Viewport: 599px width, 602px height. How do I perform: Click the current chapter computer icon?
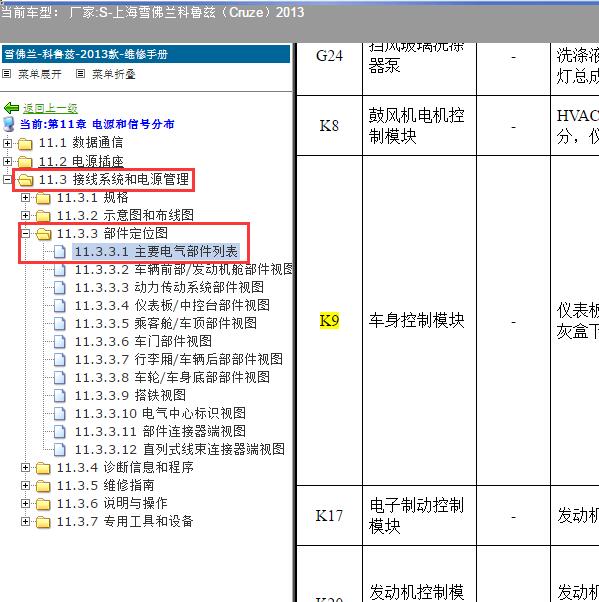tap(8, 124)
